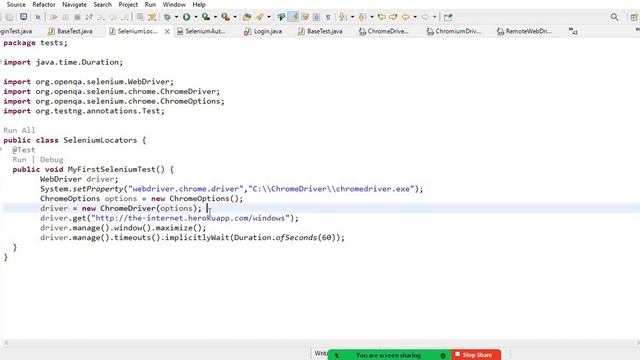Click the Open Type folder icon
Viewport: 640px width, 360px height.
(247, 17)
